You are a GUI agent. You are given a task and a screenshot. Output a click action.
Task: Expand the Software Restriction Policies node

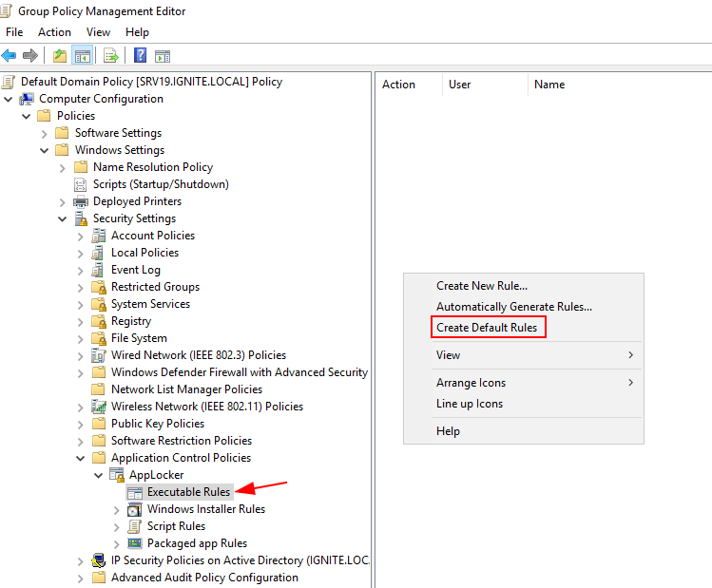coord(81,442)
